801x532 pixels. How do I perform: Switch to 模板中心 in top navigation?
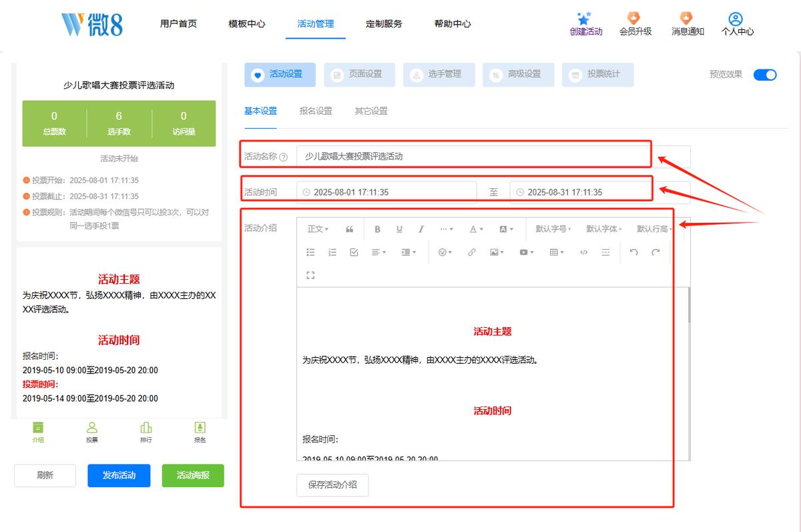tap(247, 24)
